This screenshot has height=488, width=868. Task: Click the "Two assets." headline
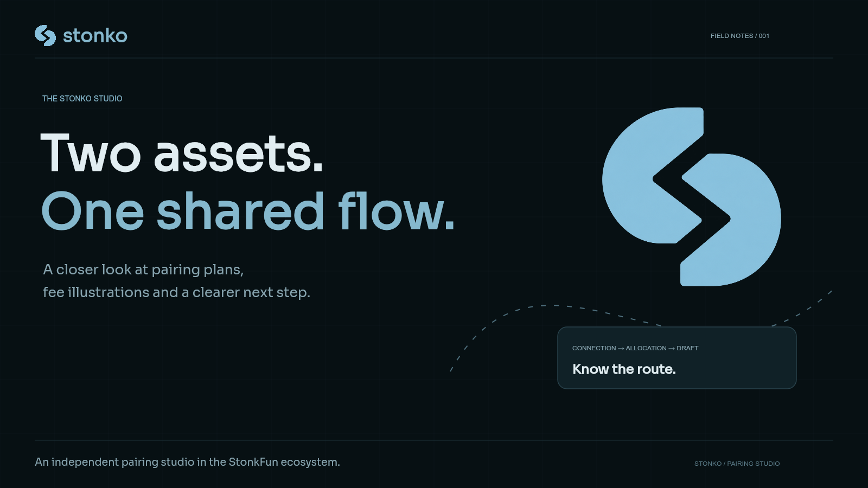click(x=182, y=153)
